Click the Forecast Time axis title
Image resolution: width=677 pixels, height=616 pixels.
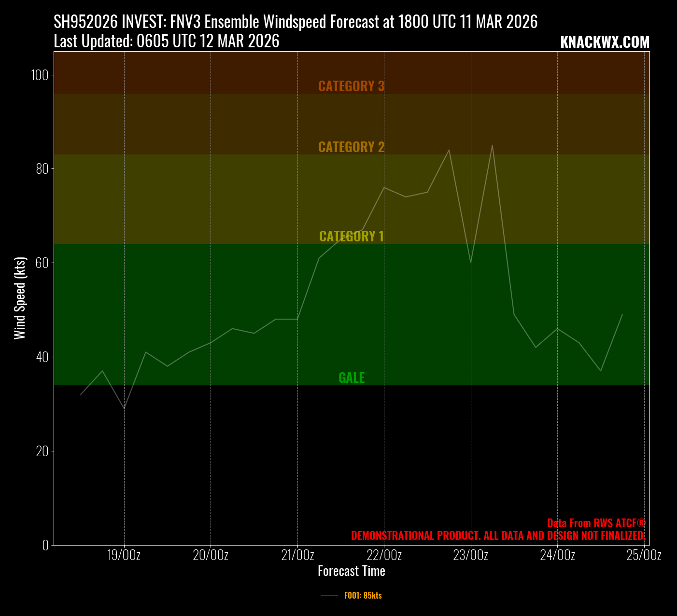(x=351, y=572)
